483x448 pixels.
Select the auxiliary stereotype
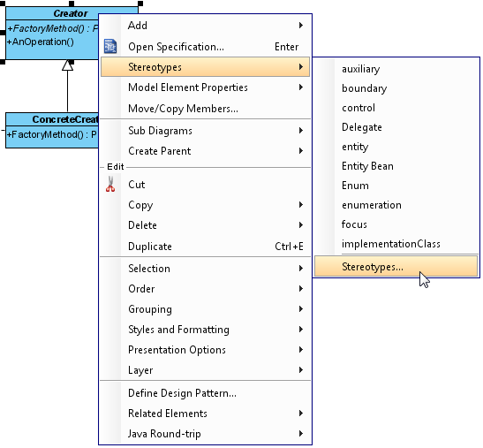tap(396, 69)
